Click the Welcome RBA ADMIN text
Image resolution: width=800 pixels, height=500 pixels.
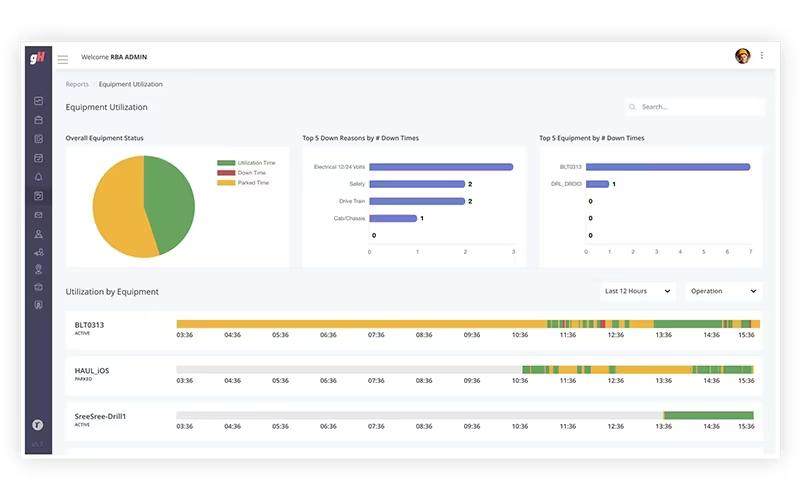click(114, 57)
